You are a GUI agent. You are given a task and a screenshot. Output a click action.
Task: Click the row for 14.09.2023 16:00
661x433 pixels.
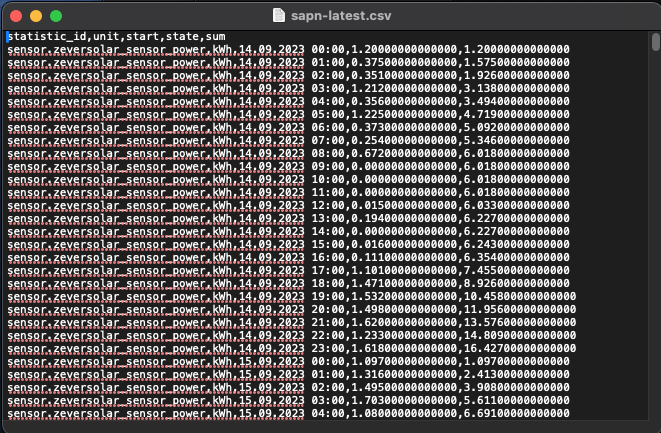(x=288, y=257)
